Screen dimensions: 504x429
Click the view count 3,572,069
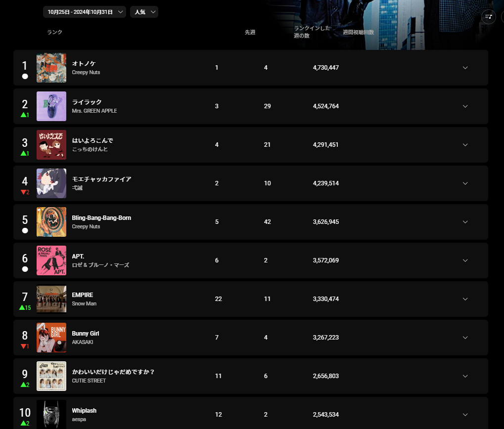point(326,260)
